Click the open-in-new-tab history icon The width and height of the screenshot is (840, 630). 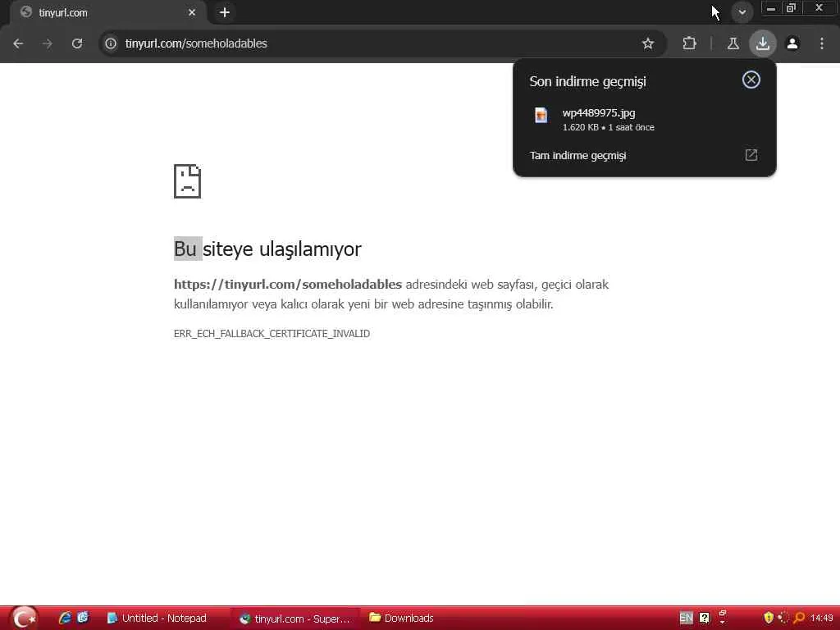(x=751, y=155)
